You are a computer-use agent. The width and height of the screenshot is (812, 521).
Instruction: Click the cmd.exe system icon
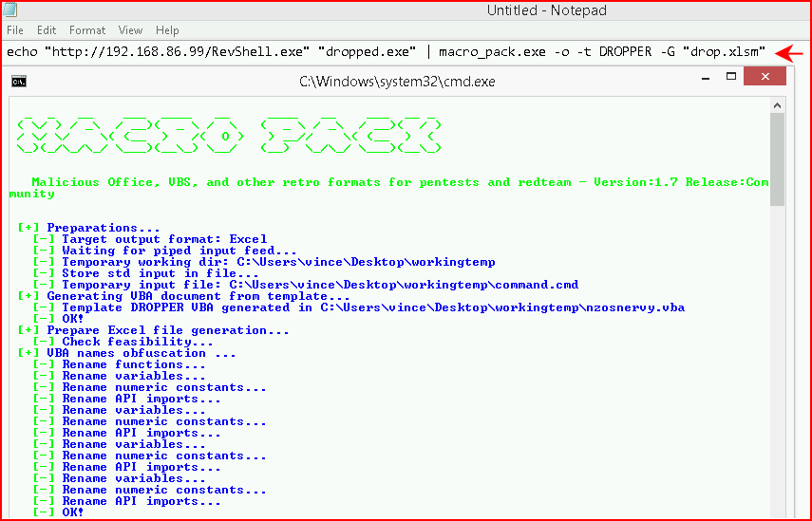click(x=19, y=82)
